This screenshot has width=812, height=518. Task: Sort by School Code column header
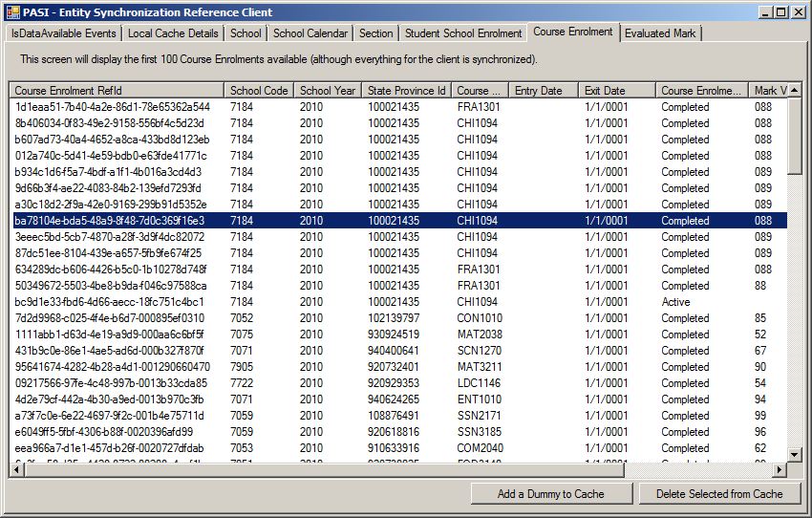[258, 91]
